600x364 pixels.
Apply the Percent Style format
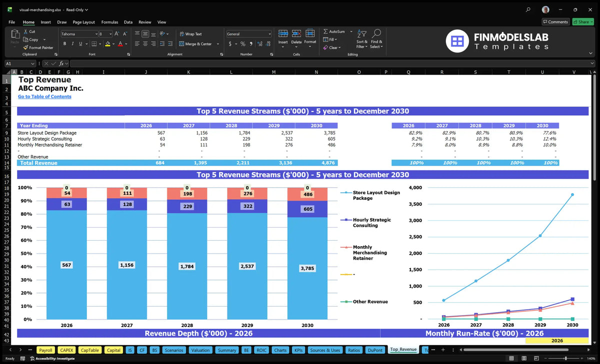[243, 44]
